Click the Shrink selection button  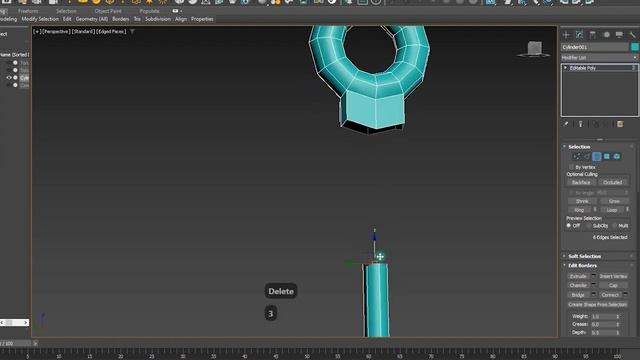click(x=582, y=201)
